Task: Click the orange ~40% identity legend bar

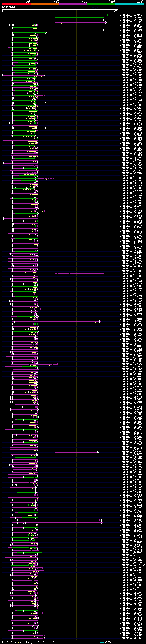Action: pyautogui.click(x=45, y=4)
